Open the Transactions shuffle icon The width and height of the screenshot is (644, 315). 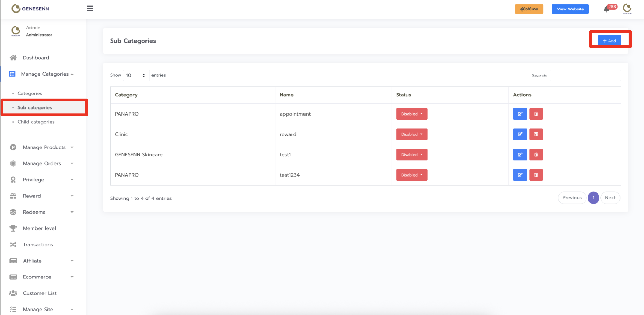13,245
